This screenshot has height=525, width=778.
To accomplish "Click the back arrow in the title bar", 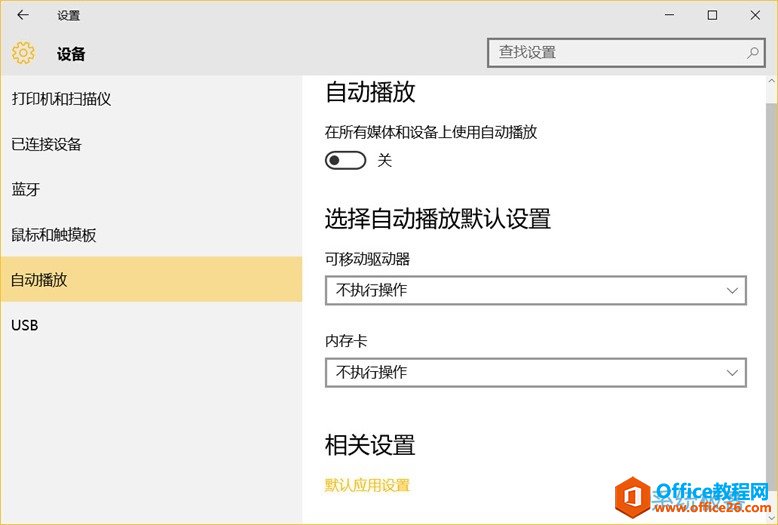I will pos(23,15).
